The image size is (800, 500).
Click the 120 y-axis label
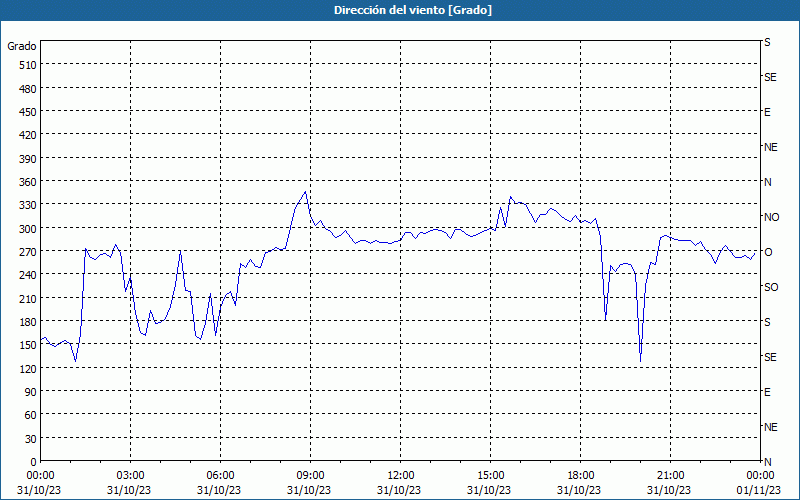(x=28, y=368)
